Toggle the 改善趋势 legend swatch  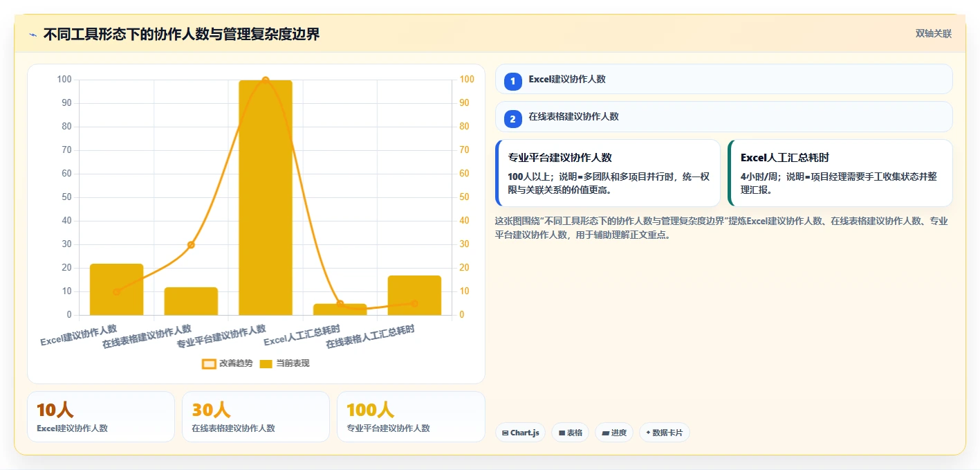pyautogui.click(x=209, y=363)
